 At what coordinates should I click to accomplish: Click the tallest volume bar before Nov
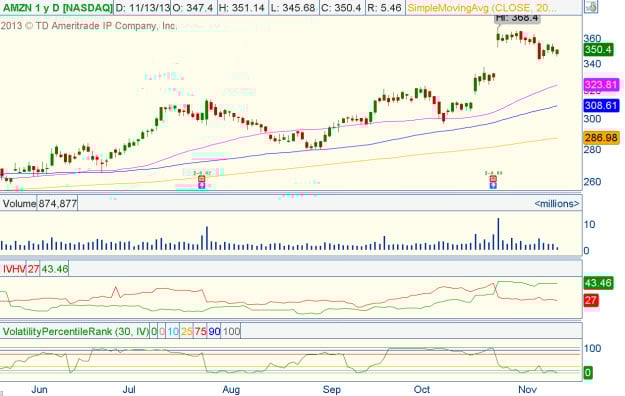[498, 234]
